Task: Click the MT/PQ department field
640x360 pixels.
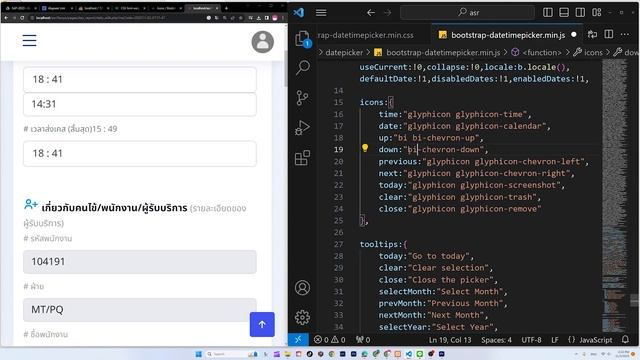Action: [140, 310]
